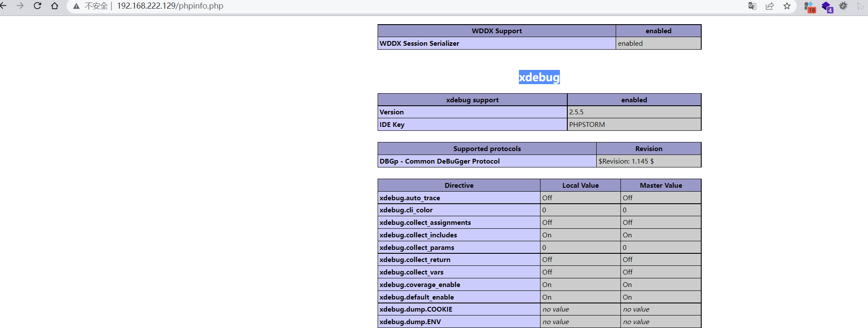
Task: Go to the browser home page
Action: (x=54, y=6)
